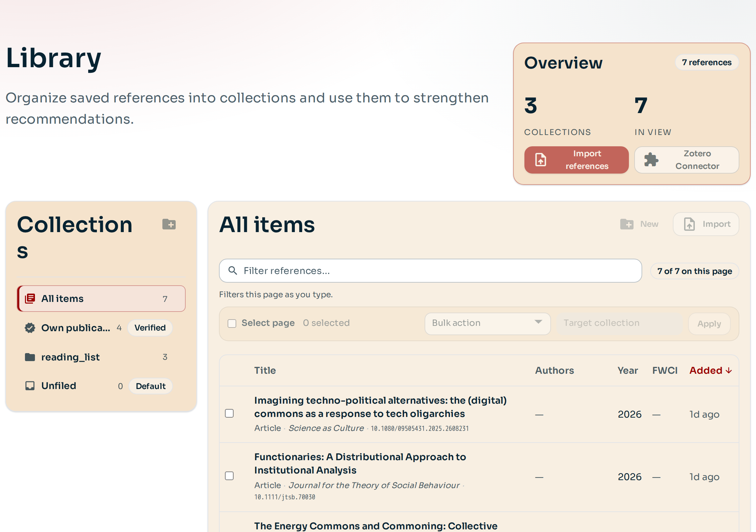Viewport: 756px width, 532px height.
Task: Tick checkbox for Imagining techno-political alternatives
Action: click(x=229, y=413)
